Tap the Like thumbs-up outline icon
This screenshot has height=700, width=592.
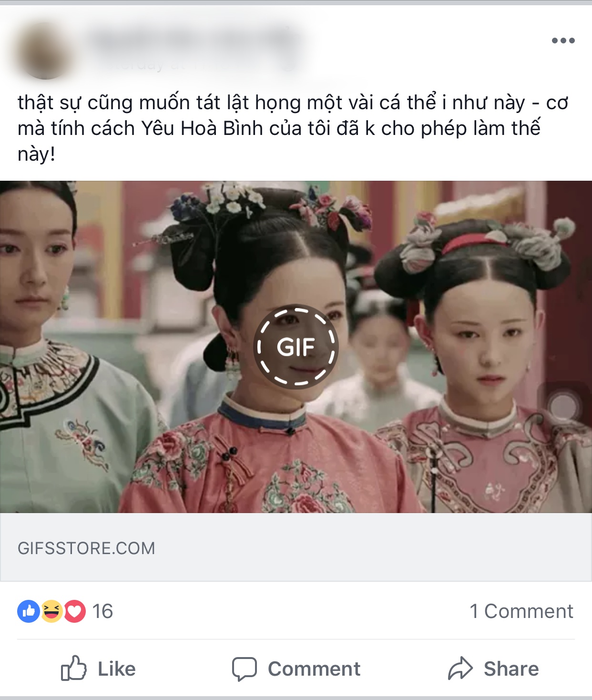74,668
